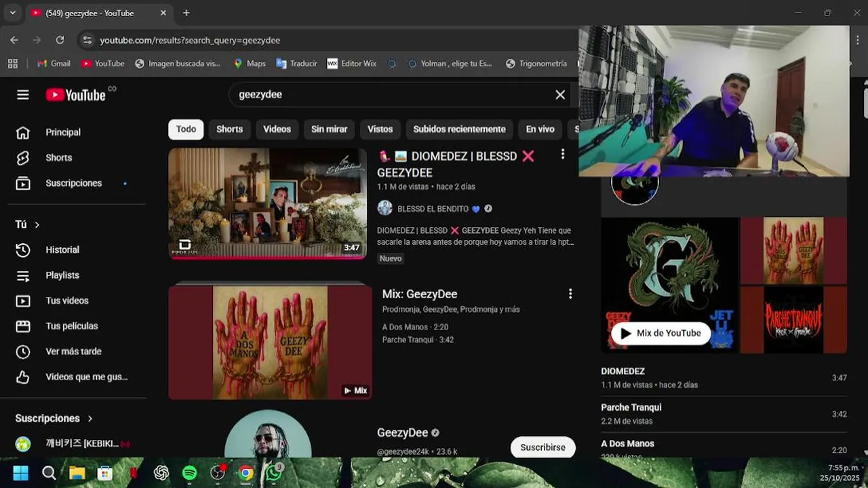Select the Vistos filter chip

pyautogui.click(x=380, y=129)
